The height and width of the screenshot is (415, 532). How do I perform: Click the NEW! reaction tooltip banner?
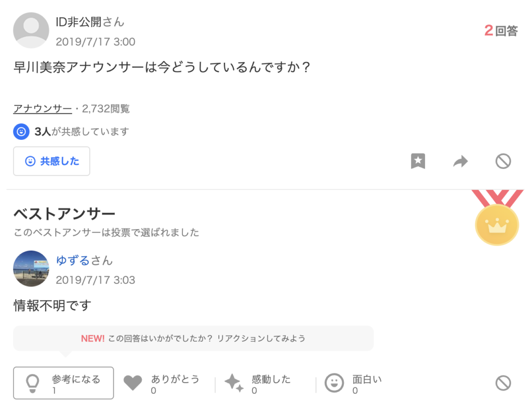coord(193,339)
